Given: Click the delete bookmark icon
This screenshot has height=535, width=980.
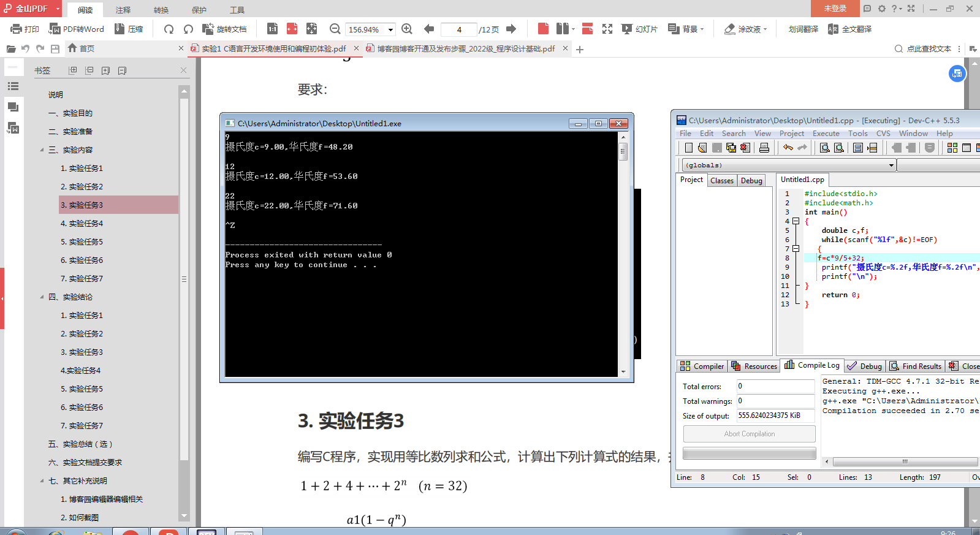Looking at the screenshot, I should (x=122, y=70).
